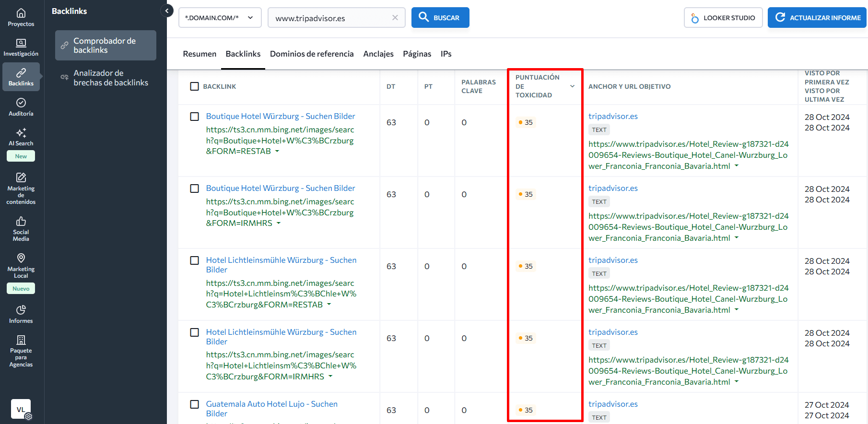
Task: Expand third row target URL arrow
Action: click(737, 310)
